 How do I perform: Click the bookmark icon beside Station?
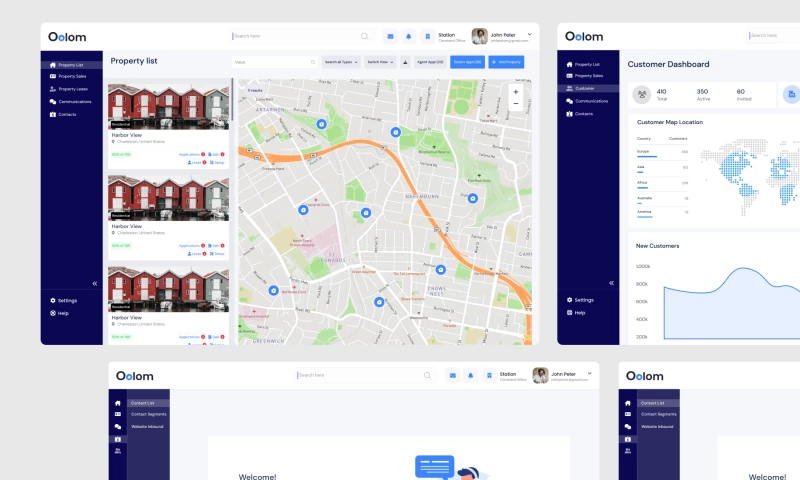click(x=427, y=37)
